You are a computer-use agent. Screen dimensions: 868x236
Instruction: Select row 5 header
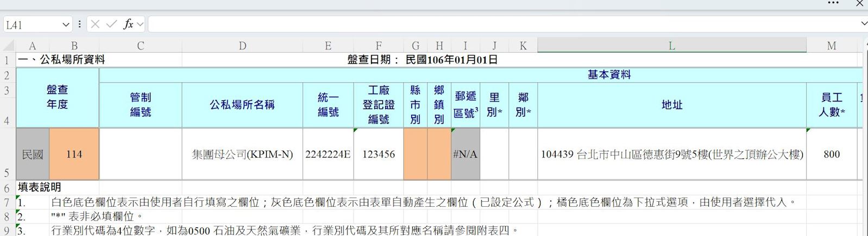tap(7, 173)
